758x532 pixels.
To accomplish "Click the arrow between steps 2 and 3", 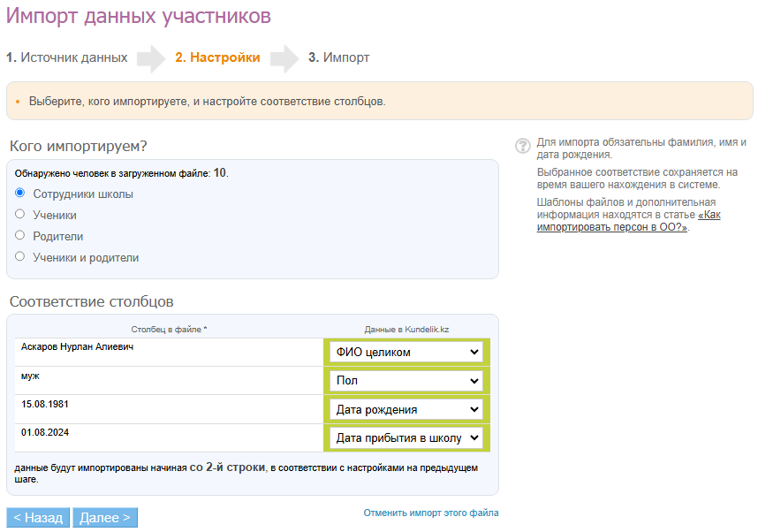I will pos(284,58).
